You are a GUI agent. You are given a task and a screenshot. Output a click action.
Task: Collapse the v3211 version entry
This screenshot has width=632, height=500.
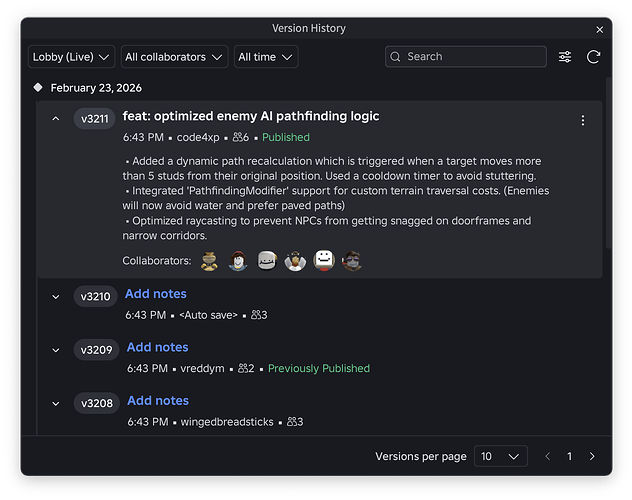coord(56,119)
